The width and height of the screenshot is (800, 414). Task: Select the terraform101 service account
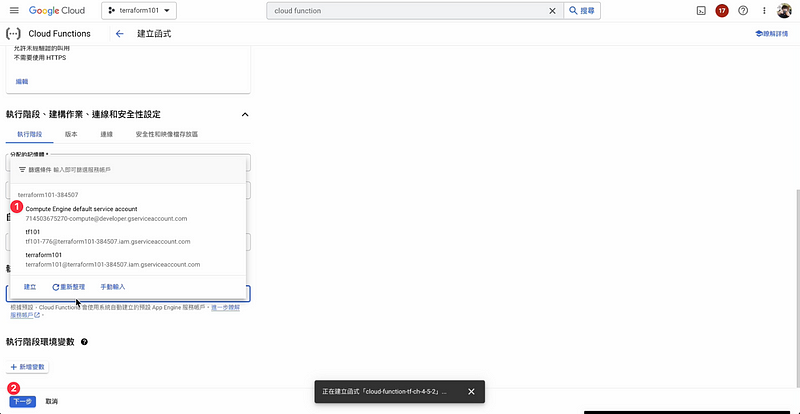pos(128,259)
